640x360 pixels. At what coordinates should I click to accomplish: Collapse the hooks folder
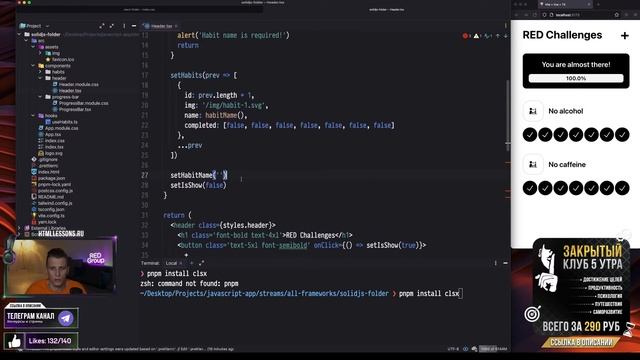33,116
